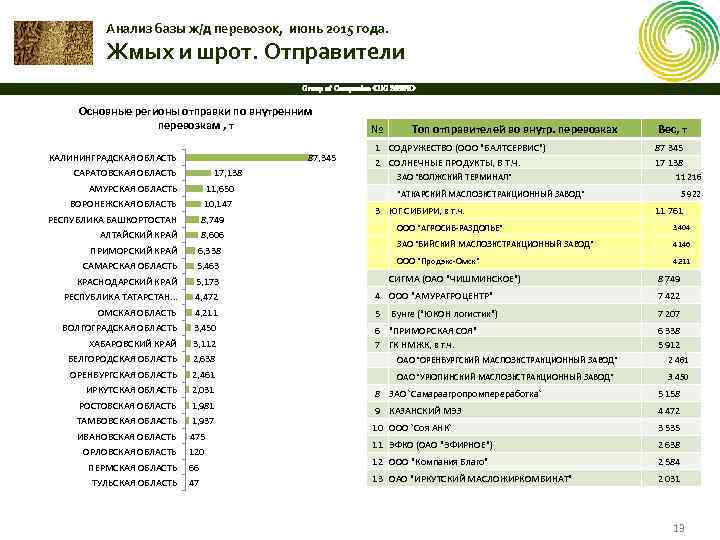The image size is (720, 540).
Task: Select row '"ПРИМОРСКАЯ СОЯ"'
Action: 534,331
